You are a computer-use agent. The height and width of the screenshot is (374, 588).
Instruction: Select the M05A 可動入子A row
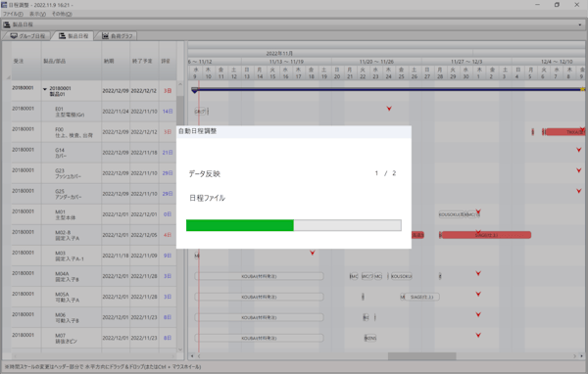[x=94, y=297]
